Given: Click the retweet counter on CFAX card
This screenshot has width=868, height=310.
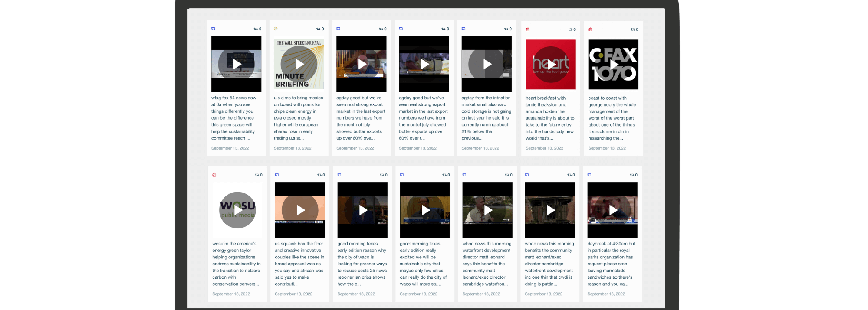Looking at the screenshot, I should [635, 29].
